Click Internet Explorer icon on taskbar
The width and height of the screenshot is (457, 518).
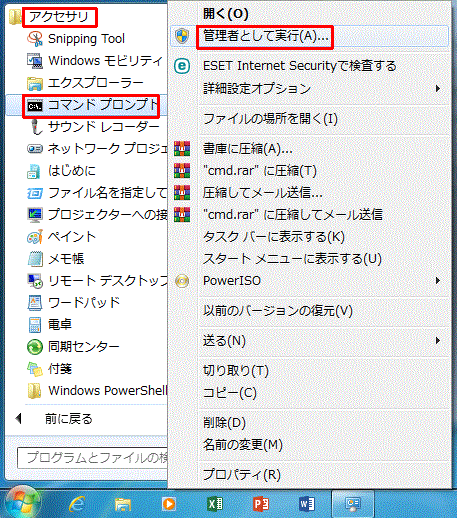77,503
